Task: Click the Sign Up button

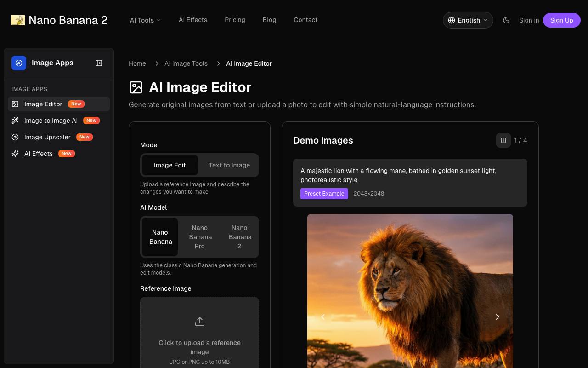Action: (x=561, y=20)
